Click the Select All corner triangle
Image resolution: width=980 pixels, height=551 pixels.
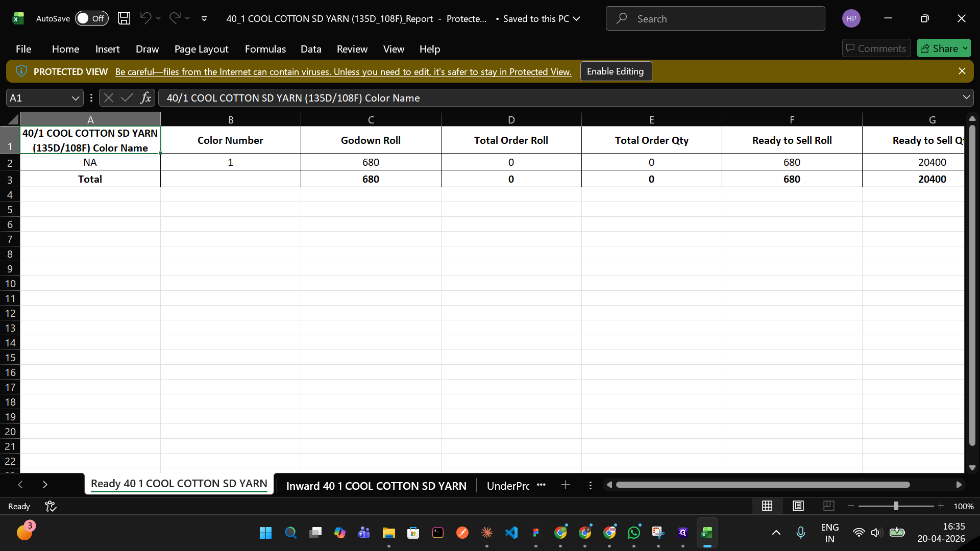click(x=12, y=119)
